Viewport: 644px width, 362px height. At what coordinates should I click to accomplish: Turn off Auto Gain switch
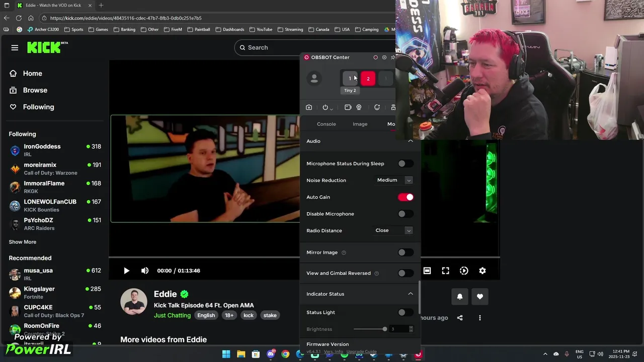coord(406,197)
